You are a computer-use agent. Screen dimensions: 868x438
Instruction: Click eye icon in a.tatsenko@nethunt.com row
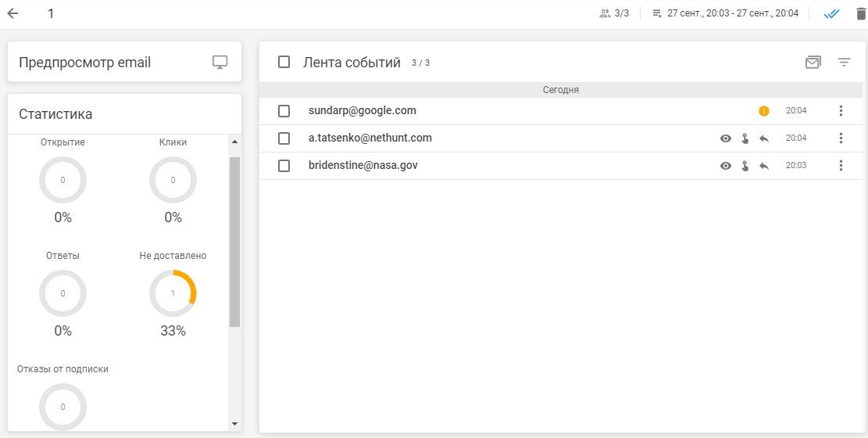click(726, 138)
